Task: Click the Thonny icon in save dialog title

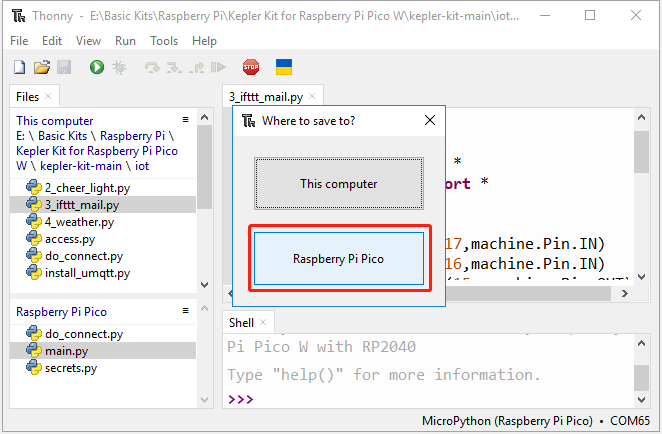Action: tap(249, 121)
